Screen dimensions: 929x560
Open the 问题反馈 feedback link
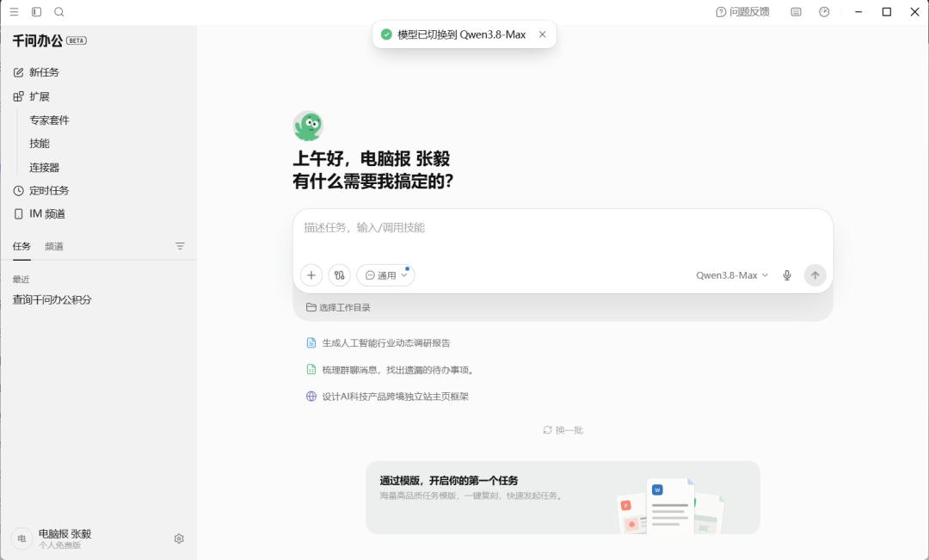click(x=743, y=12)
